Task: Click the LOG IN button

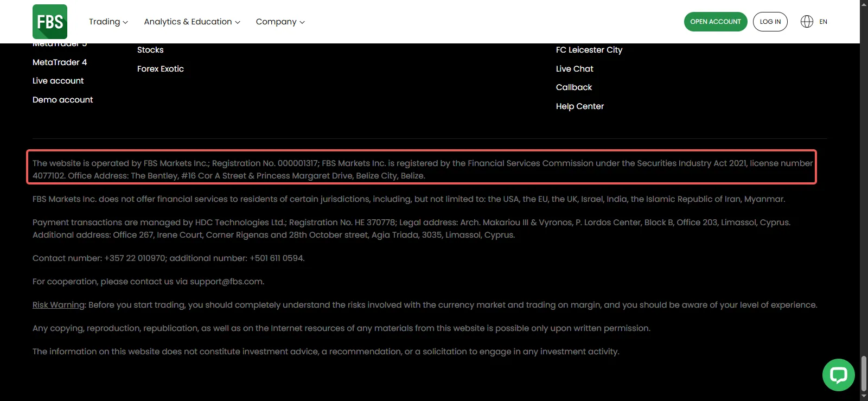Action: pos(770,22)
